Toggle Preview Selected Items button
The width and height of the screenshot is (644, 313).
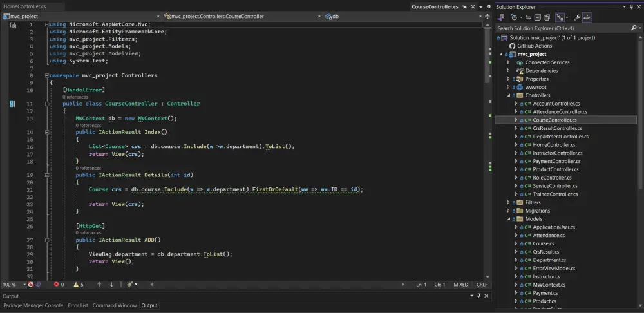(x=588, y=17)
